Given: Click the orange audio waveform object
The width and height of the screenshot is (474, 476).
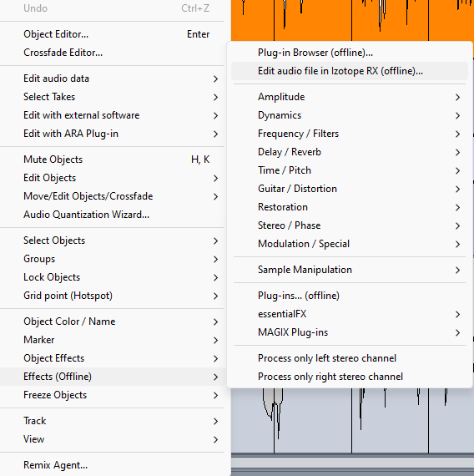Looking at the screenshot, I should click(352, 20).
